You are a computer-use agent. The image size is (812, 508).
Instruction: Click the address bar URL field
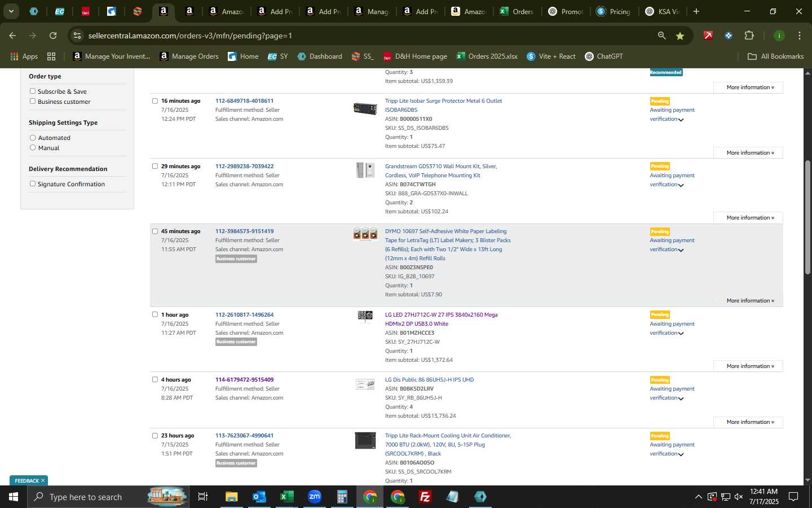click(367, 36)
